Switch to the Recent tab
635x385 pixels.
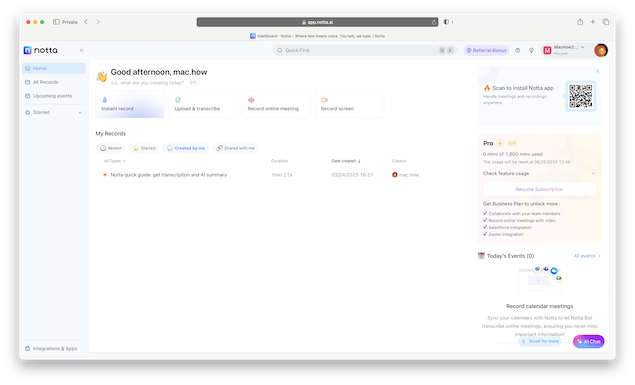point(111,148)
